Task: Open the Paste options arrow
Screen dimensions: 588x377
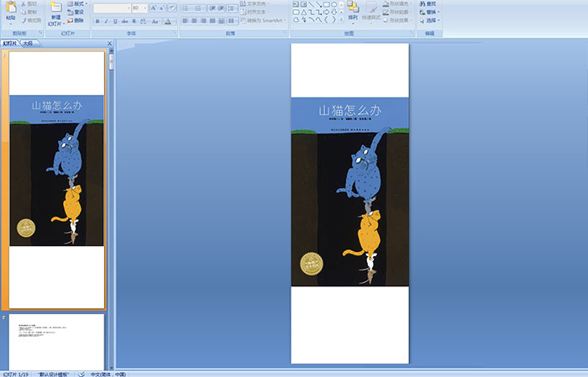Action: click(x=11, y=24)
